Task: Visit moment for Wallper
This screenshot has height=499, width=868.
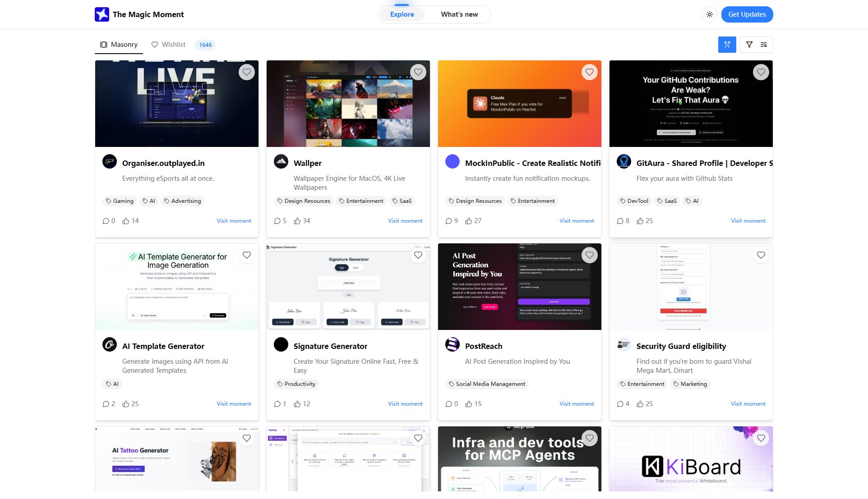Action: point(405,221)
